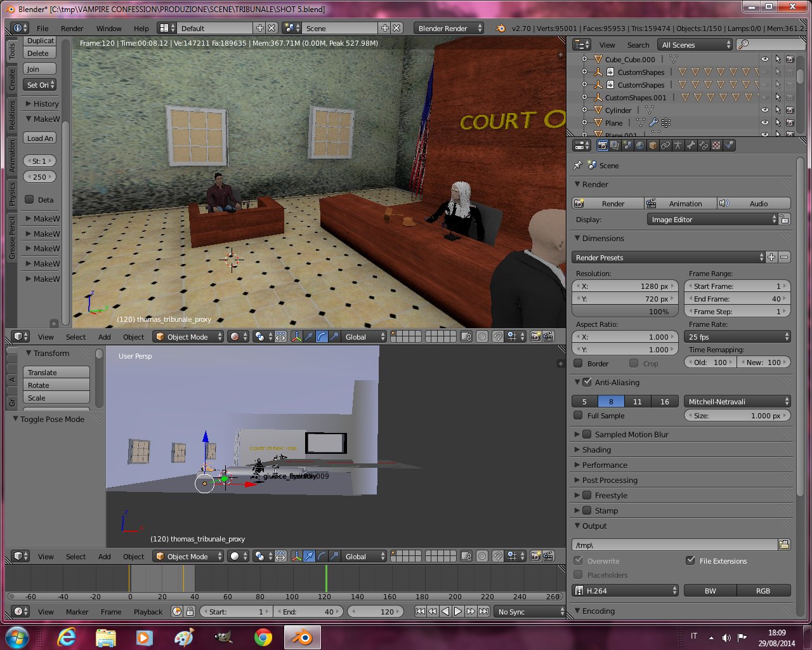This screenshot has height=650, width=812.
Task: Expand the Post Processing panel
Action: (610, 480)
